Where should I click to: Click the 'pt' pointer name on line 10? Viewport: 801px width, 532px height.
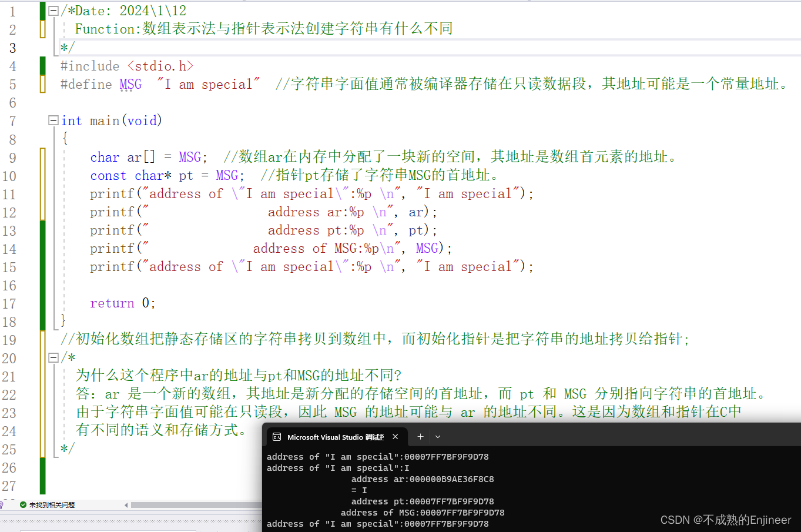(186, 176)
